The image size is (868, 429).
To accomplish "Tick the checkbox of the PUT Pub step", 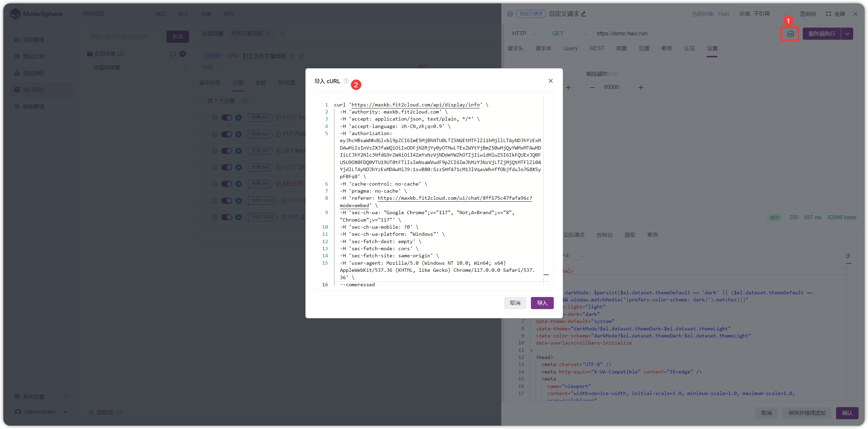I will point(205,134).
